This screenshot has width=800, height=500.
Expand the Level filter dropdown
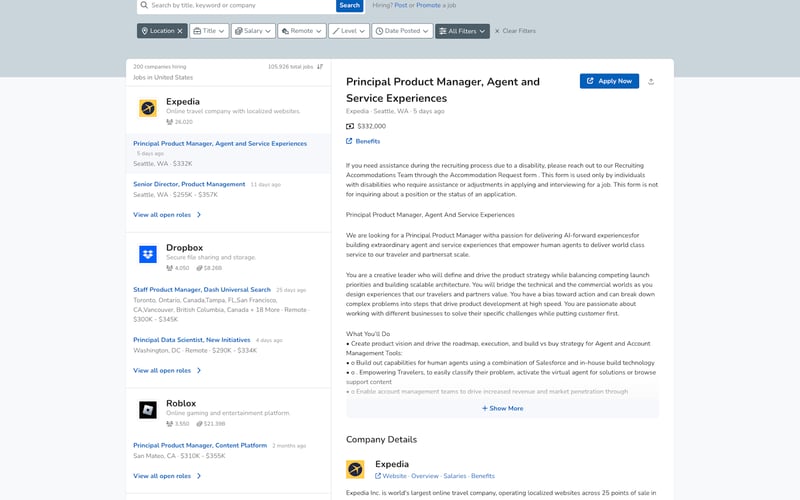(x=349, y=31)
